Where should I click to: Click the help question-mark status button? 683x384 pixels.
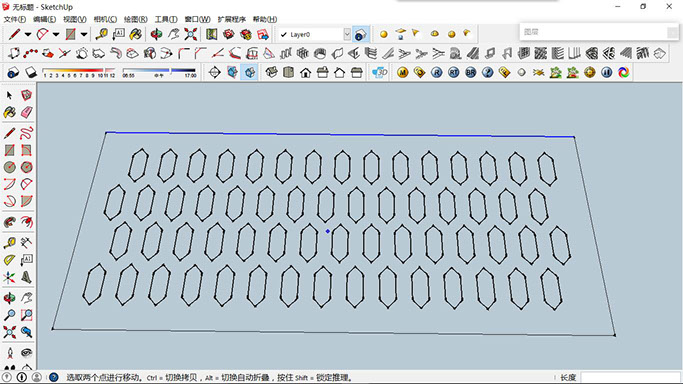pos(53,377)
